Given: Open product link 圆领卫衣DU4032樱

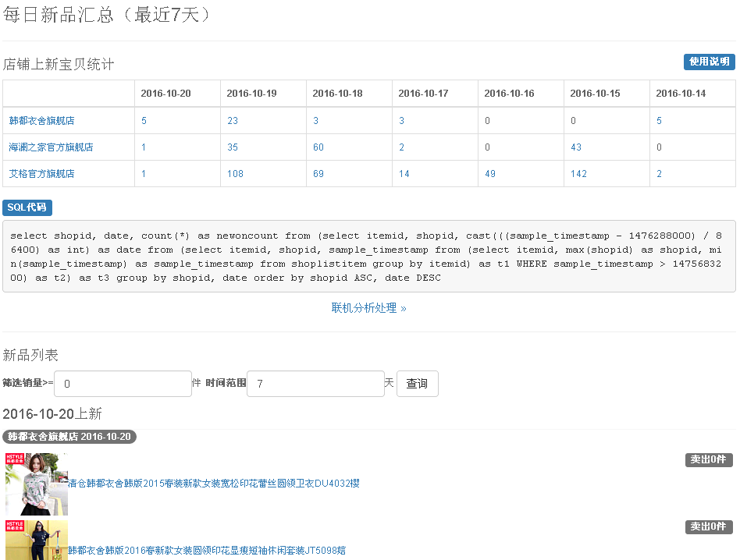Looking at the screenshot, I should 214,483.
